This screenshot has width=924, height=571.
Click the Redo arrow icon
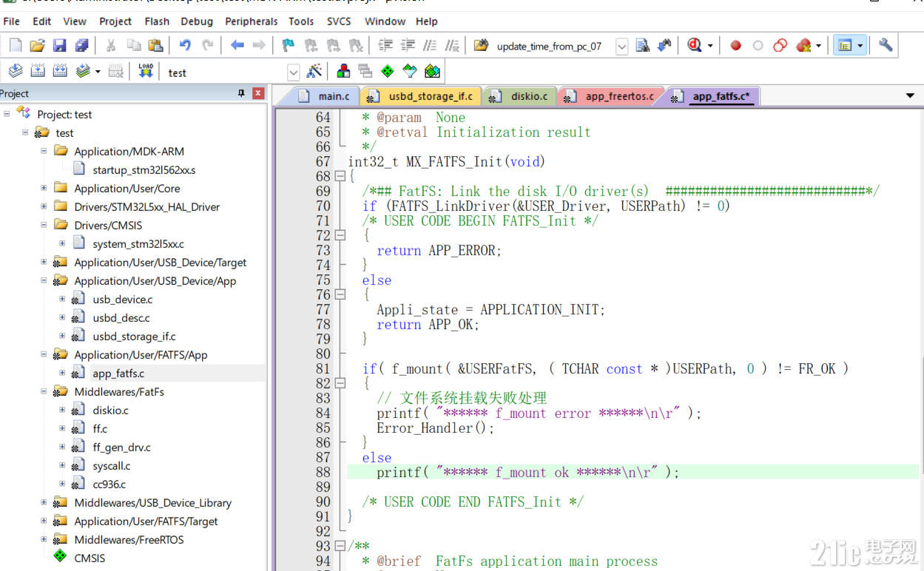coord(207,46)
